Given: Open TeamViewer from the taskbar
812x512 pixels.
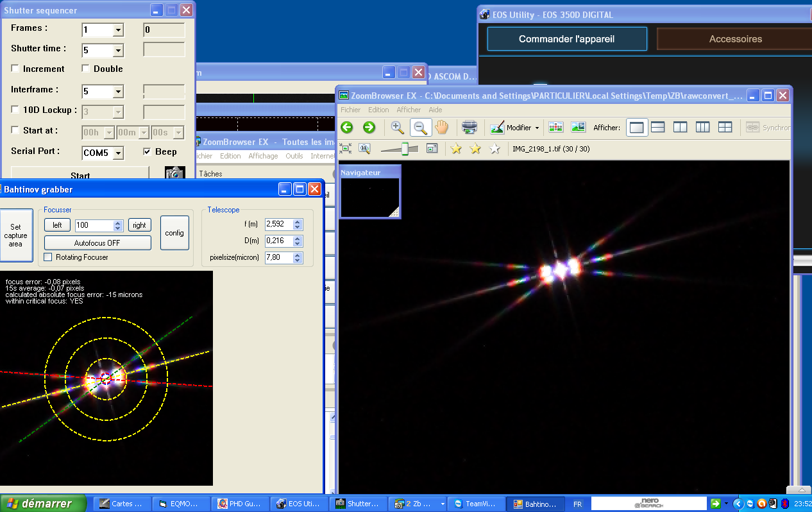Looking at the screenshot, I should (475, 504).
